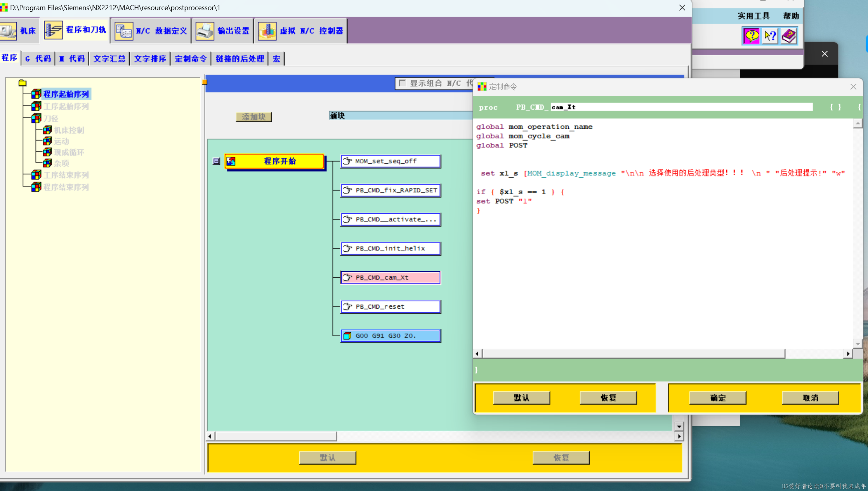Click 默认 in the 定制命令 dialog

point(521,398)
